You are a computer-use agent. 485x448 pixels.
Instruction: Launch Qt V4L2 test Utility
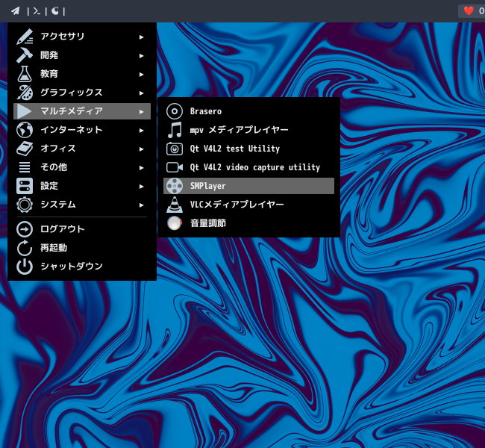(248, 149)
